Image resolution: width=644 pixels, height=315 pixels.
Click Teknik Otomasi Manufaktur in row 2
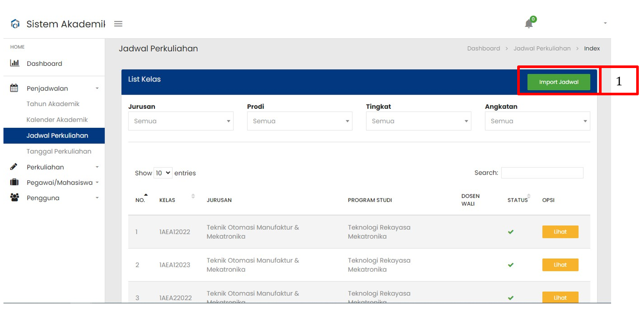point(253,265)
